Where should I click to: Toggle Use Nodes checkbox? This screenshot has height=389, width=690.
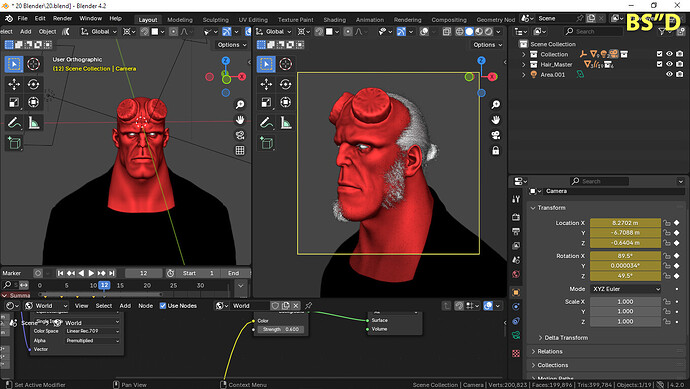pos(163,306)
